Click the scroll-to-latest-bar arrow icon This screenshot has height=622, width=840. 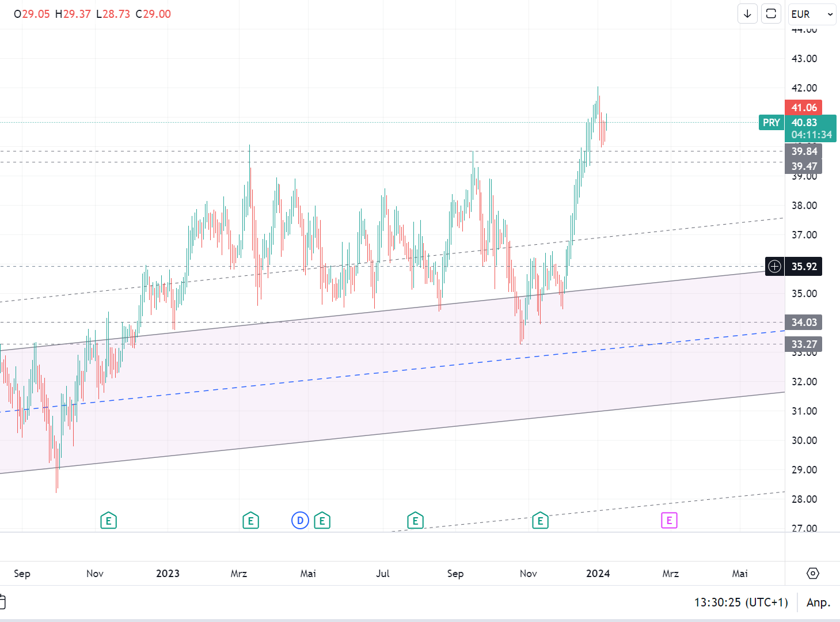(x=747, y=14)
